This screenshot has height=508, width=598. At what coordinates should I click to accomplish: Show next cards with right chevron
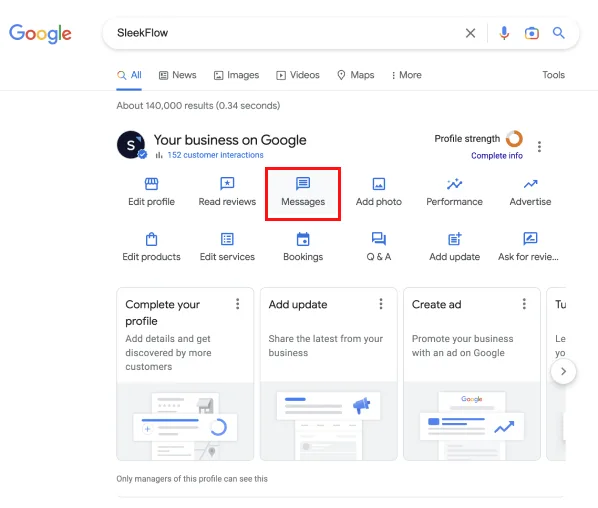[563, 371]
